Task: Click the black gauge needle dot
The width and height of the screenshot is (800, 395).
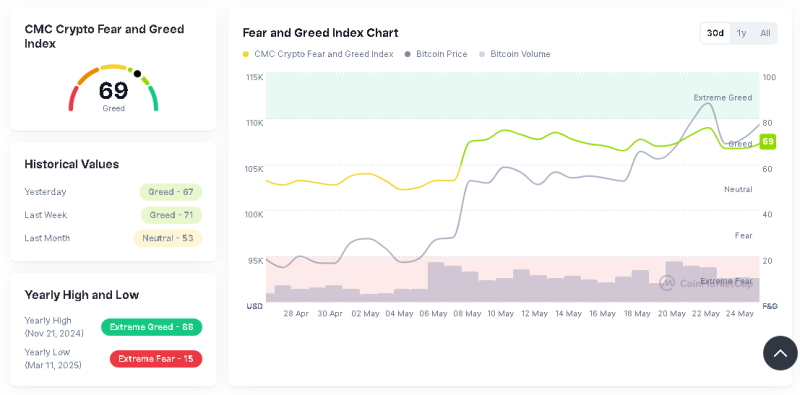Action: pos(137,73)
